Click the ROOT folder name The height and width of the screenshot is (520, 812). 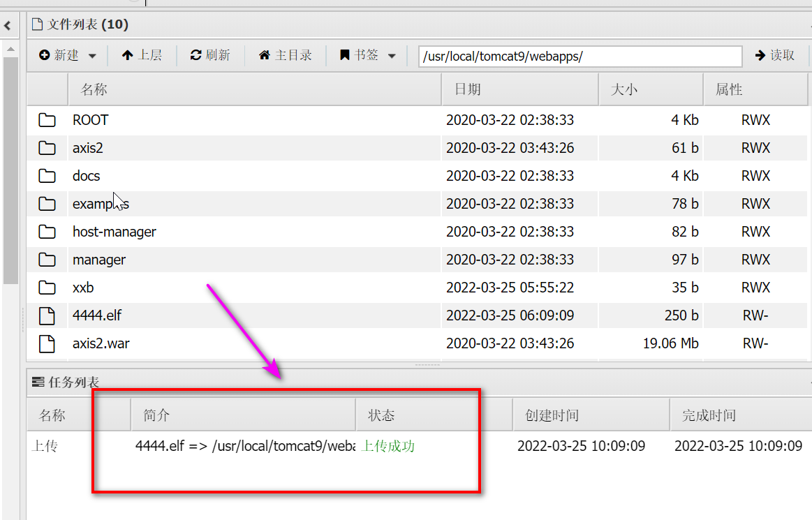click(x=91, y=120)
